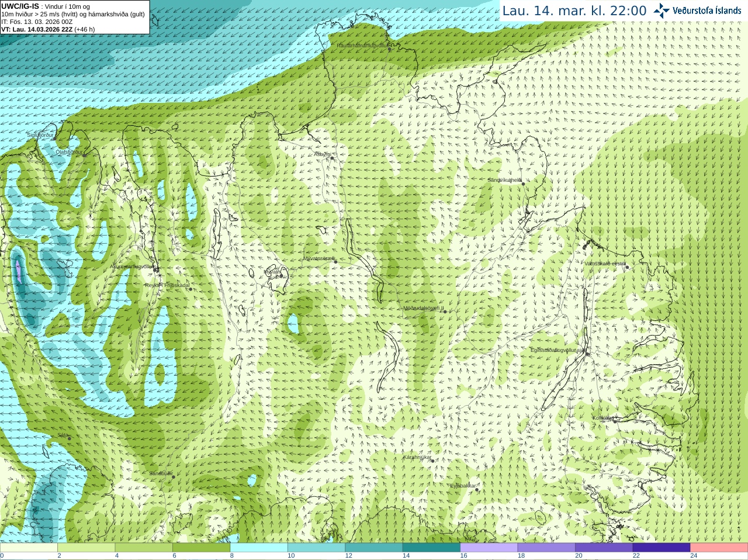
Task: Click the Raufarhafnarflugvöllur station label
Action: pos(362,45)
